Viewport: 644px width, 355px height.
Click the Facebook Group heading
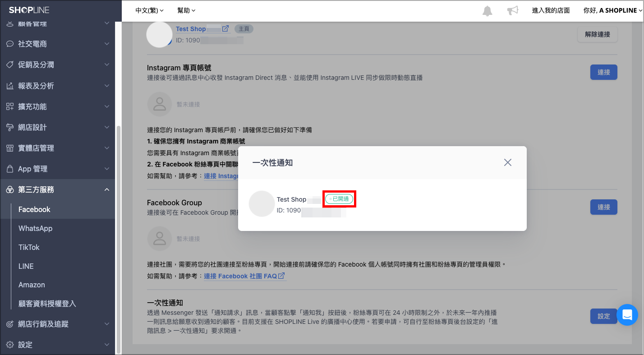click(175, 203)
